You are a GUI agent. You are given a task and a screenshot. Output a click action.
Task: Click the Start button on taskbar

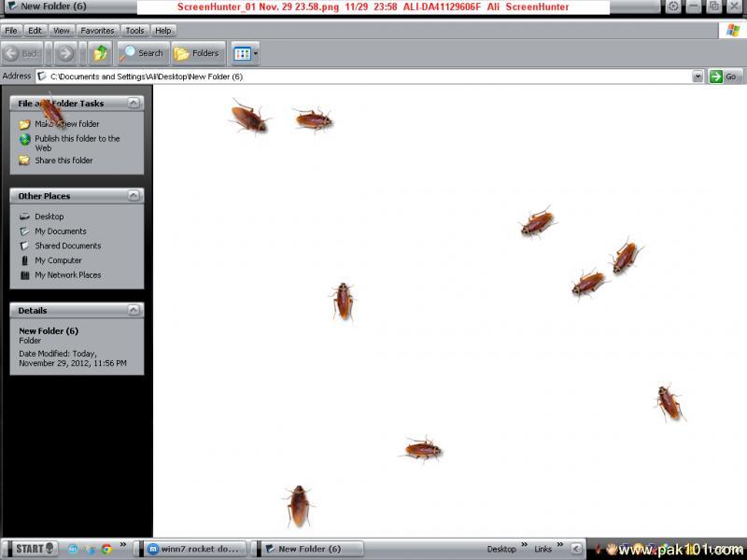click(x=30, y=549)
